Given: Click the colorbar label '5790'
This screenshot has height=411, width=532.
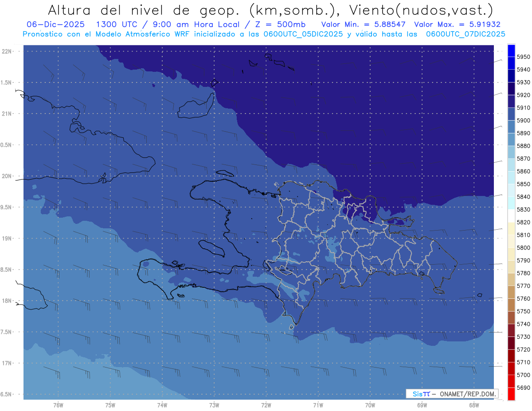Looking at the screenshot, I should pyautogui.click(x=523, y=260).
